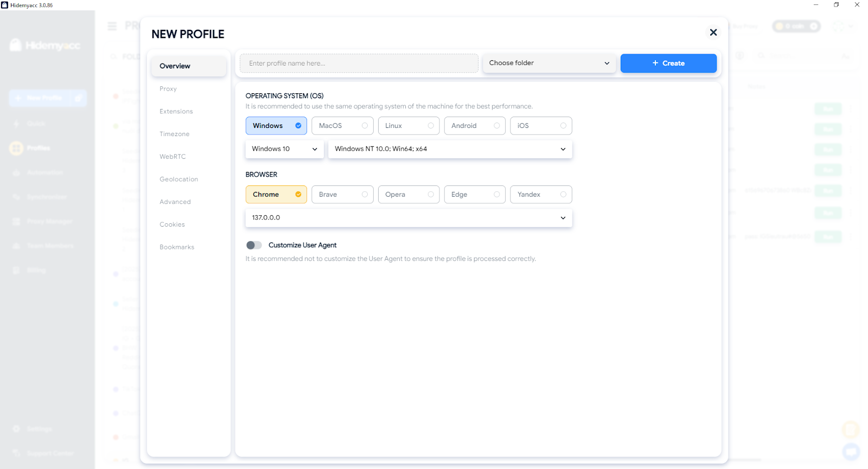Viewport: 868px width, 469px height.
Task: Select the Edge browser option
Action: pyautogui.click(x=474, y=195)
